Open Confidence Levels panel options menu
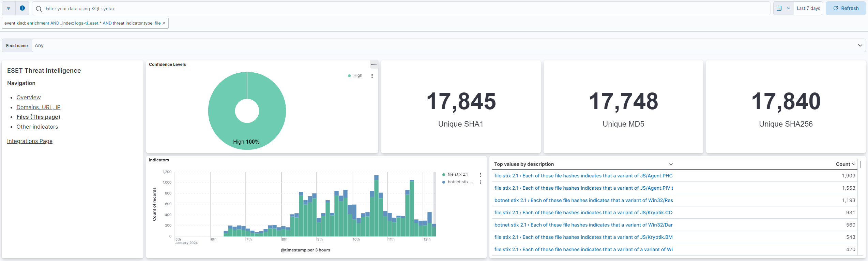868x261 pixels. pos(374,64)
